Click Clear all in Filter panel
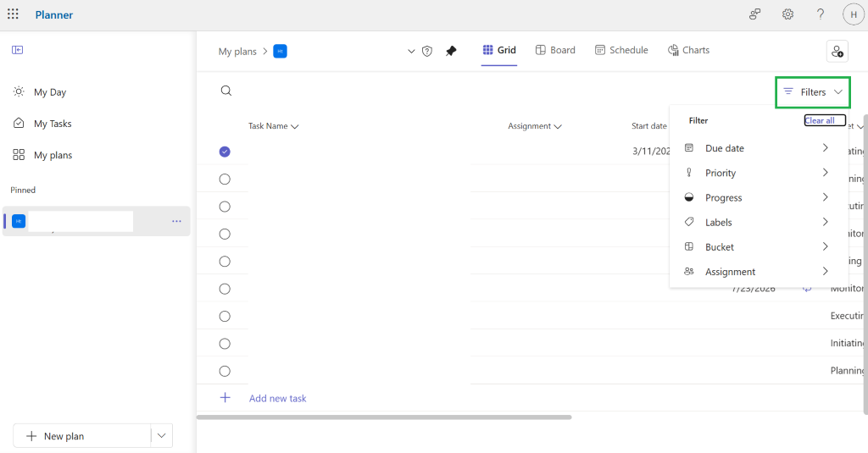 pyautogui.click(x=824, y=120)
